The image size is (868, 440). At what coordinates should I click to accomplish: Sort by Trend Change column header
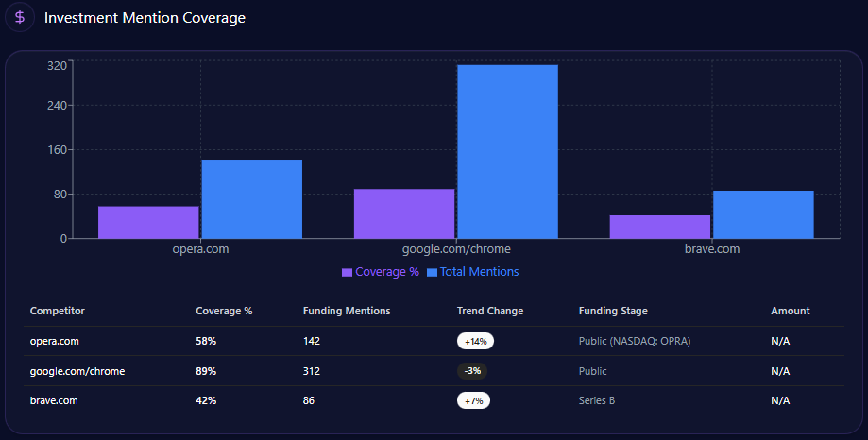coord(489,311)
